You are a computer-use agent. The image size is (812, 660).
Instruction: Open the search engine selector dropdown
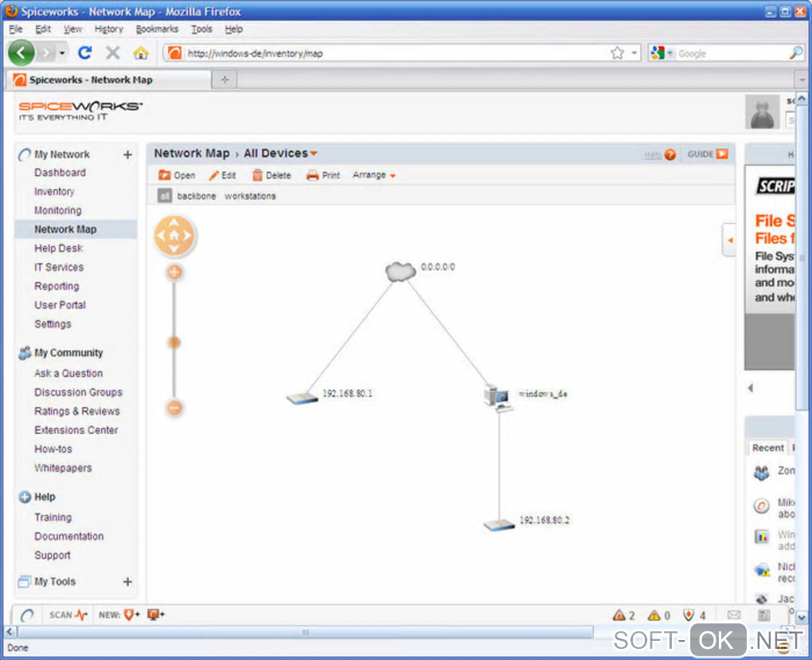pos(670,53)
